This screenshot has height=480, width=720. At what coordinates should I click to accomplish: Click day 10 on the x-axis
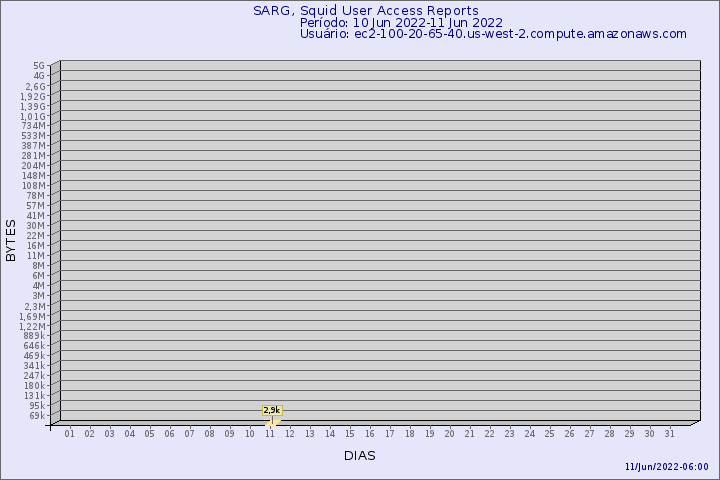point(249,434)
